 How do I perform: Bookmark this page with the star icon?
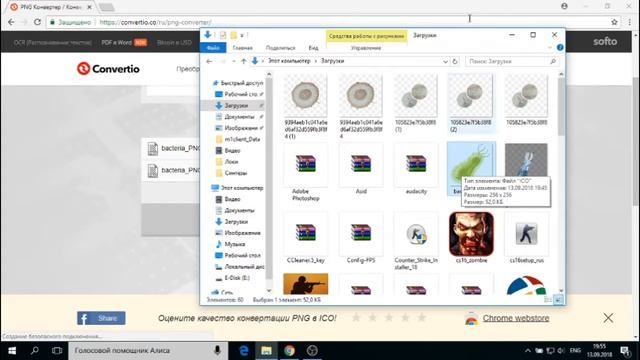pyautogui.click(x=614, y=22)
